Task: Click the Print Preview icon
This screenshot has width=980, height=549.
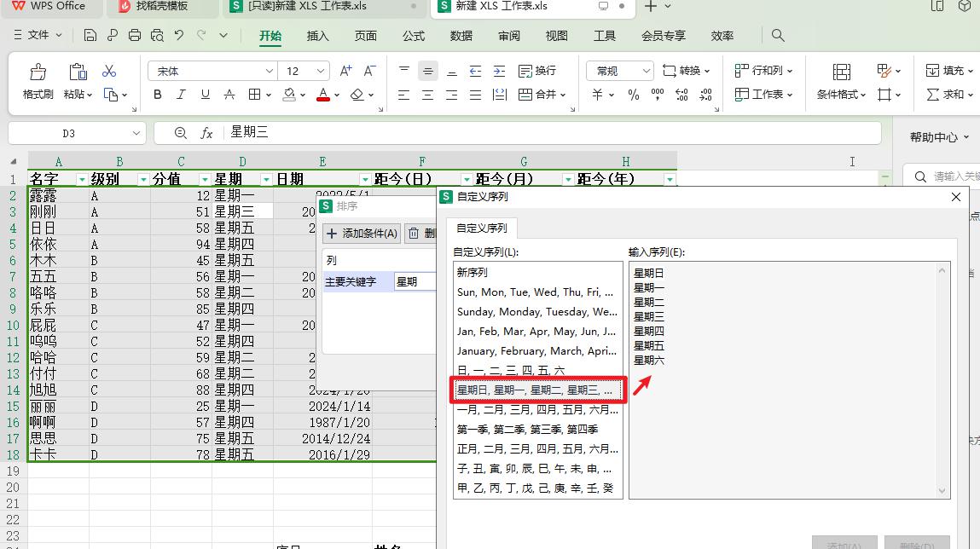Action: pyautogui.click(x=157, y=36)
